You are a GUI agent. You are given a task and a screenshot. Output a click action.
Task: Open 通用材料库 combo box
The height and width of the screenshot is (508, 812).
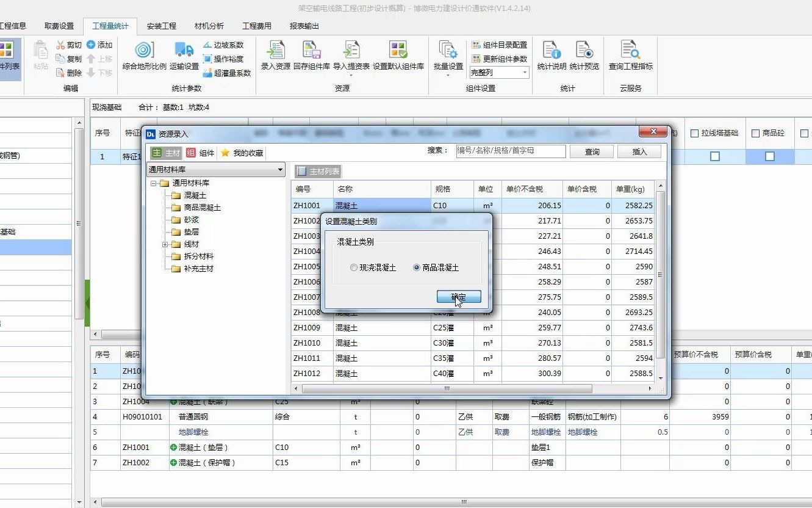[217, 169]
